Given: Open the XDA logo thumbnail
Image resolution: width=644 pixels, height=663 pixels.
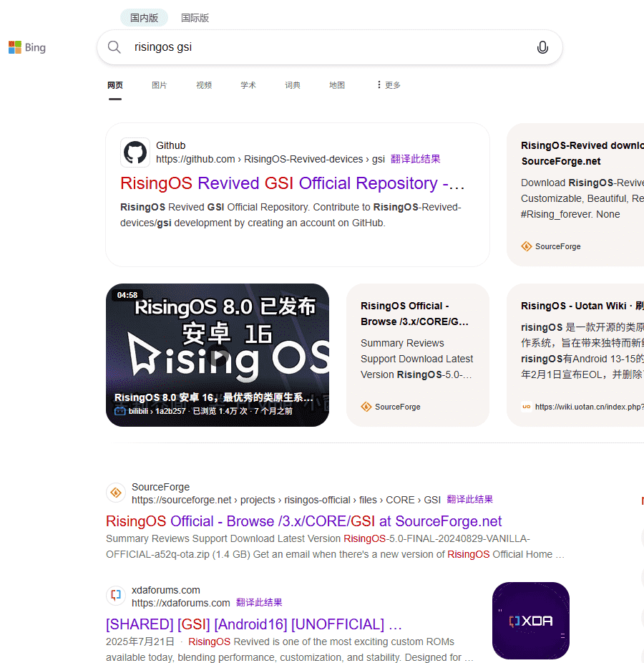Looking at the screenshot, I should coord(530,621).
